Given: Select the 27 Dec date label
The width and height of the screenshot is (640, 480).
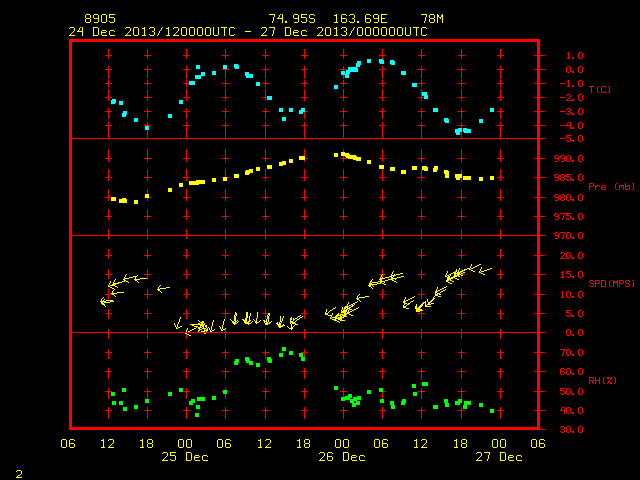Looking at the screenshot, I should [499, 457].
